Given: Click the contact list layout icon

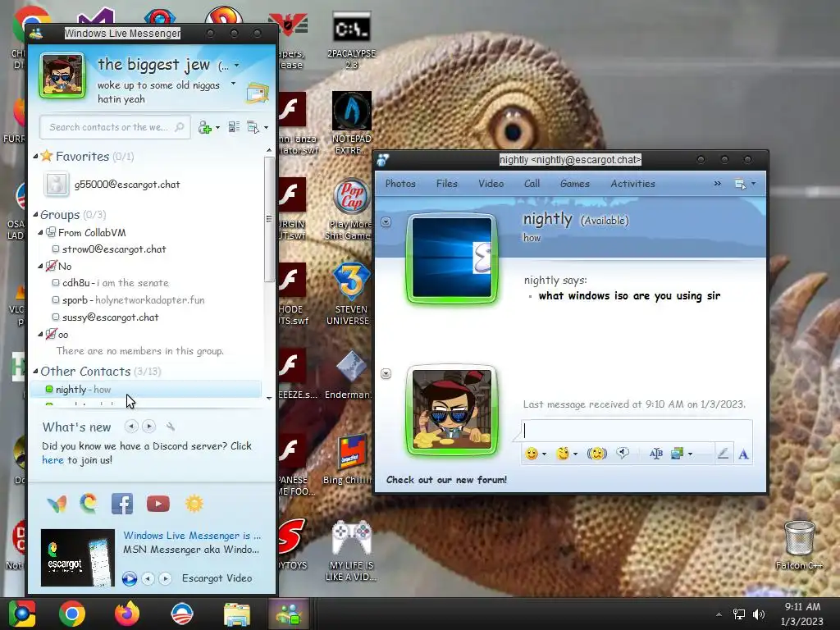Looking at the screenshot, I should pyautogui.click(x=234, y=127).
